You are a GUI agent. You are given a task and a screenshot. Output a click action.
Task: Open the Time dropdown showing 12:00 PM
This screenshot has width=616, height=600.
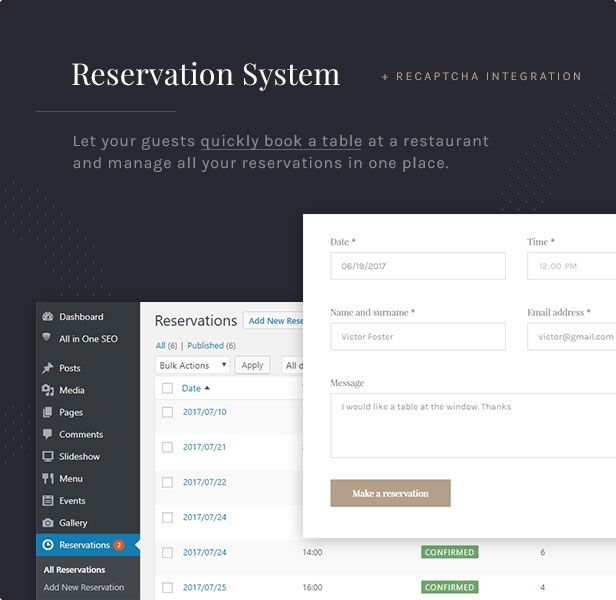(572, 266)
